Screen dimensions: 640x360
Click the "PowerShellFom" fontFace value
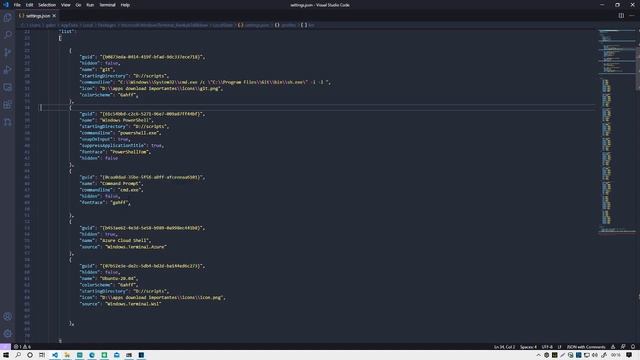coord(130,152)
